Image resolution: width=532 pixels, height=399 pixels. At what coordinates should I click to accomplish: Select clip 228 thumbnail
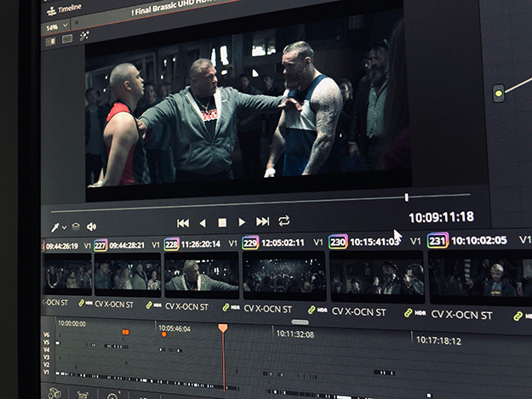pos(201,274)
